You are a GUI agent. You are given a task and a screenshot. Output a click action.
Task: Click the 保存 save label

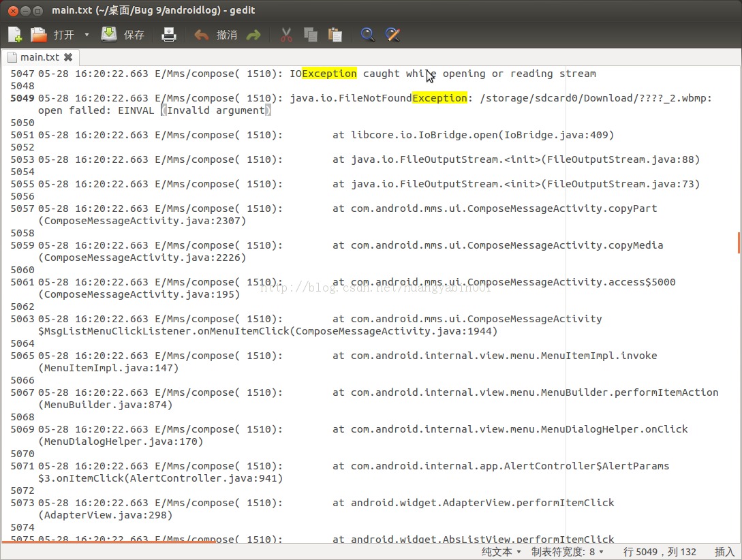(x=134, y=35)
